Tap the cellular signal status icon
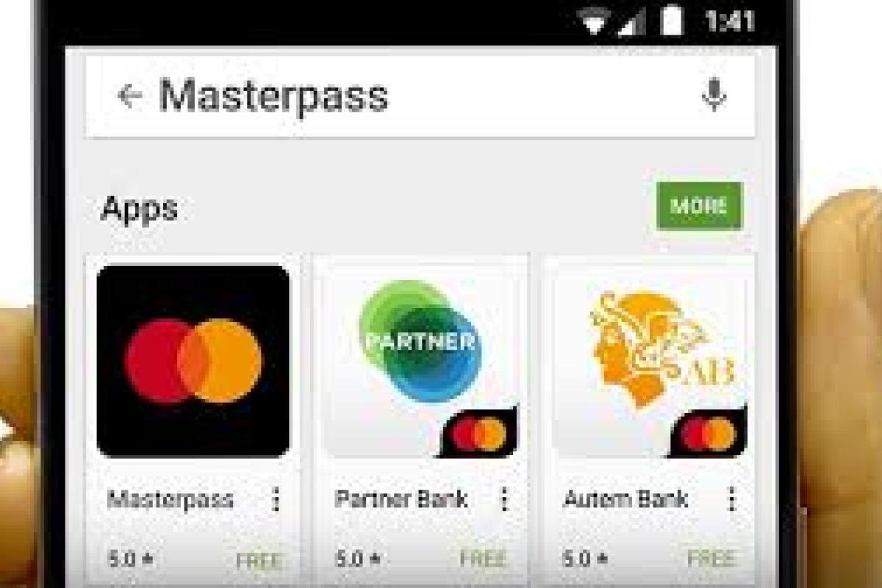 [x=631, y=21]
